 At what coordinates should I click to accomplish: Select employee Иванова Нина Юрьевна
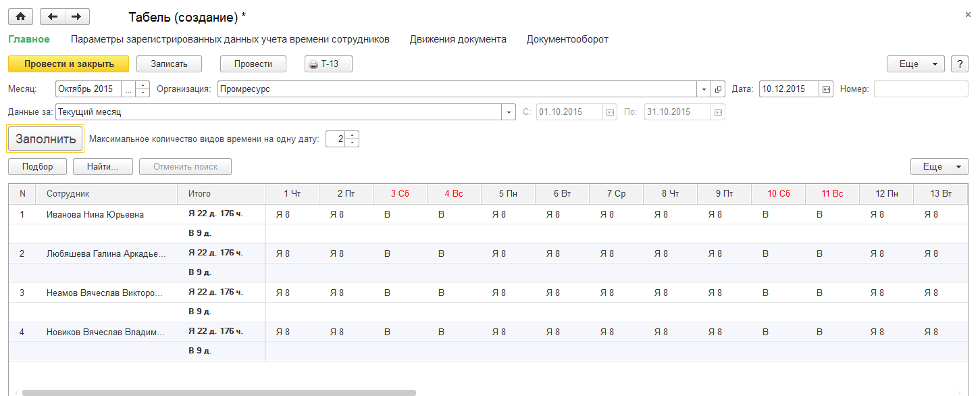point(95,215)
